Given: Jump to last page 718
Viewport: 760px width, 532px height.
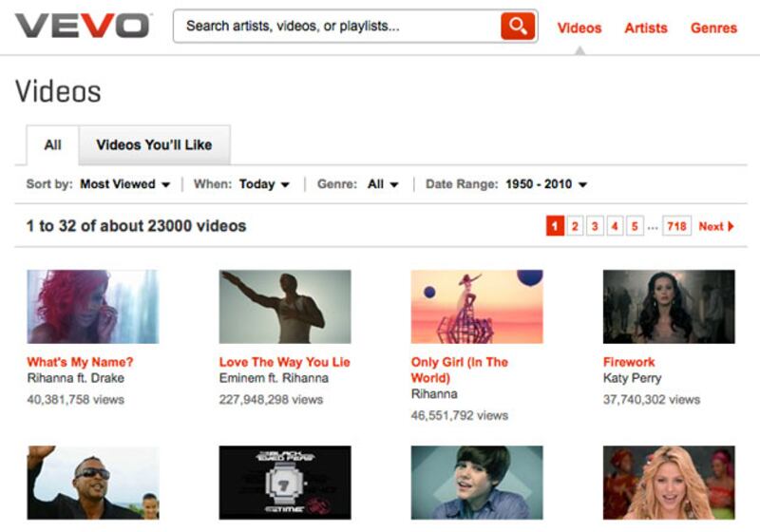Looking at the screenshot, I should [x=676, y=226].
